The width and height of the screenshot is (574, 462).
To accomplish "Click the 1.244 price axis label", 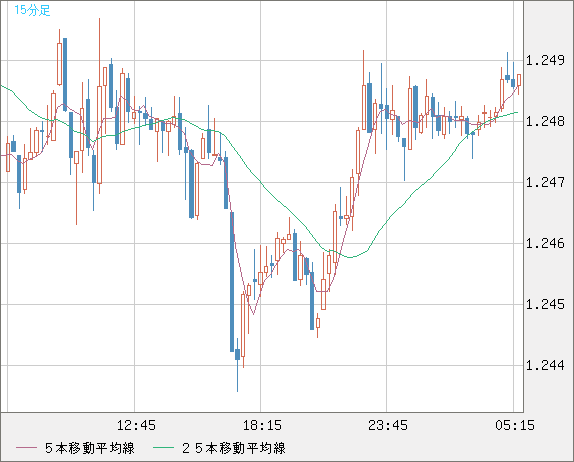I will coord(545,365).
